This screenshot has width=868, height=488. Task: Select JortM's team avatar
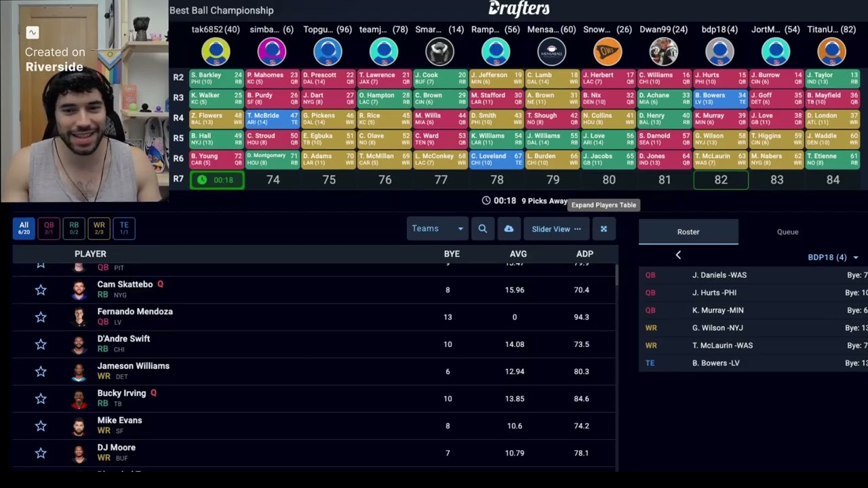click(776, 52)
